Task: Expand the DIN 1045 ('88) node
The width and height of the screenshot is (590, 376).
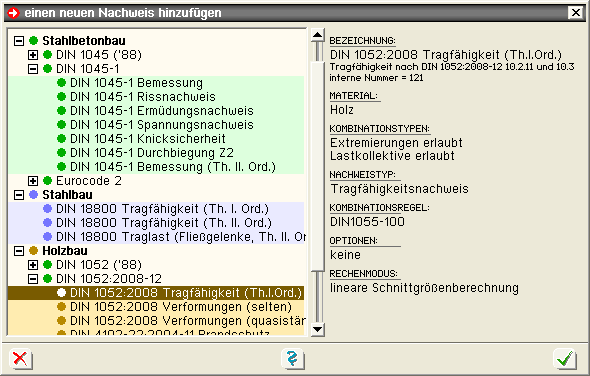Action: point(33,55)
